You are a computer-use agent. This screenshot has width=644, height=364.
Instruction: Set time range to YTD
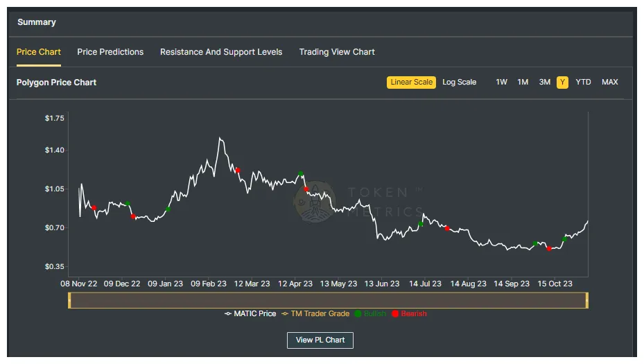(x=583, y=83)
